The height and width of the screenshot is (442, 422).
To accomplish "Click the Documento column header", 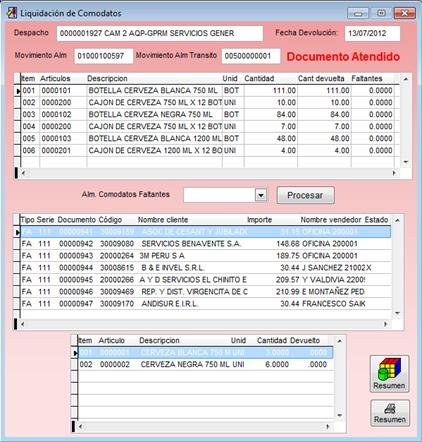I will tap(76, 220).
